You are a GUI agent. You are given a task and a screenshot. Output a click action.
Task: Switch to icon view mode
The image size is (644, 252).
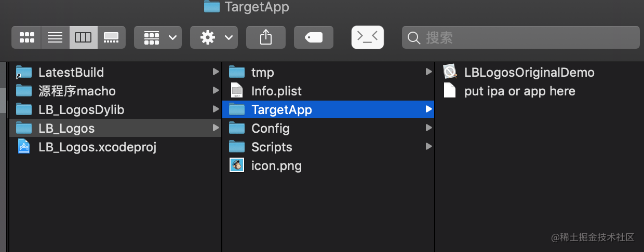click(x=26, y=37)
